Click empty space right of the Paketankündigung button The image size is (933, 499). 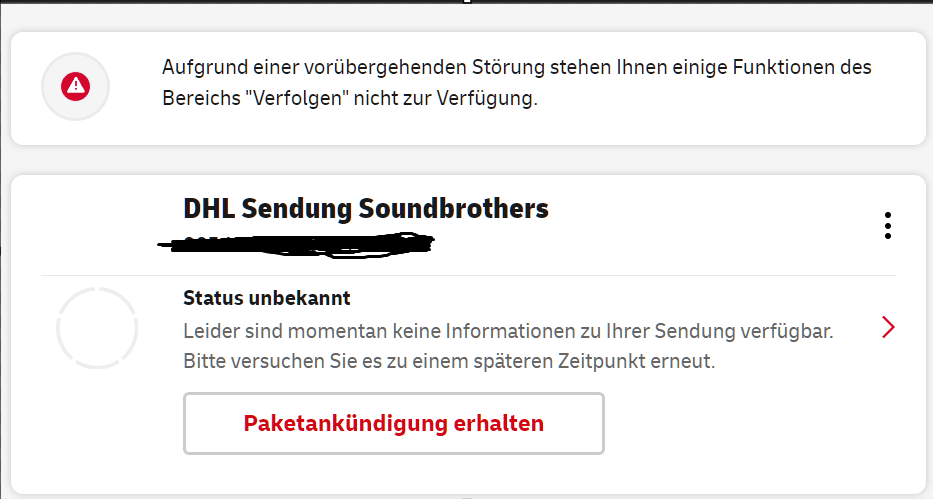point(750,423)
